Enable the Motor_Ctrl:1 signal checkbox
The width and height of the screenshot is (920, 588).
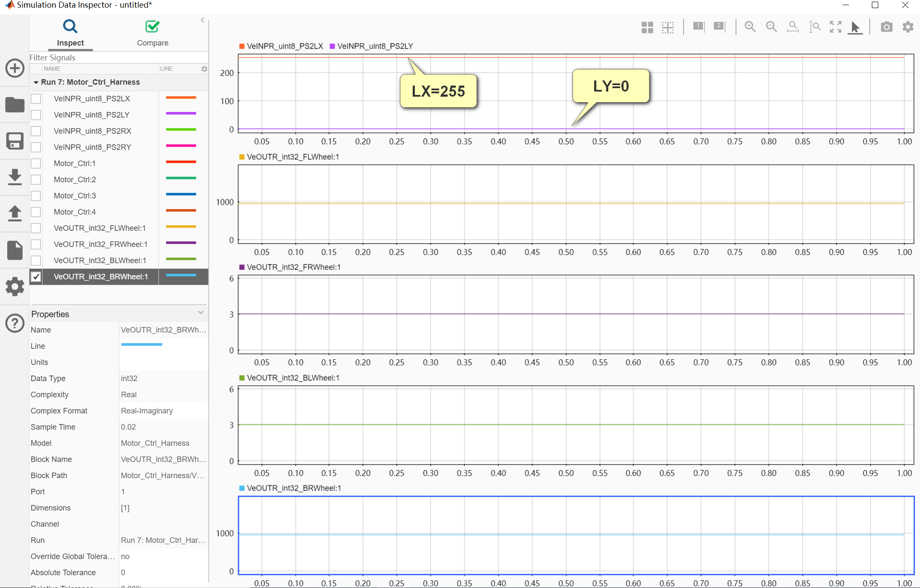[x=36, y=163]
